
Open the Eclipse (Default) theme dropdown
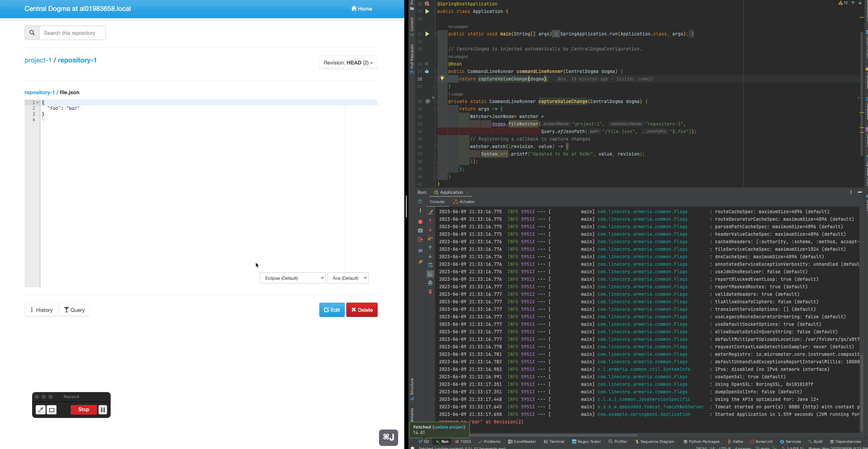coord(293,278)
